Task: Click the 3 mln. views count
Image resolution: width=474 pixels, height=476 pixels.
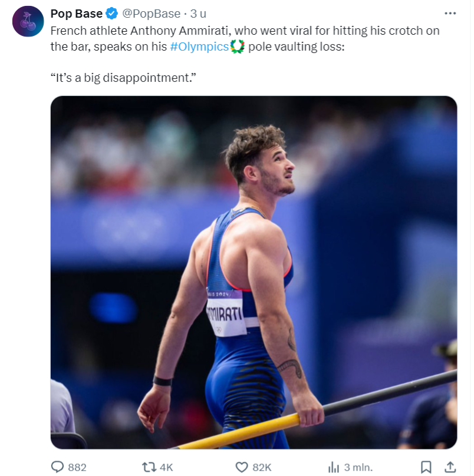Action: [358, 467]
